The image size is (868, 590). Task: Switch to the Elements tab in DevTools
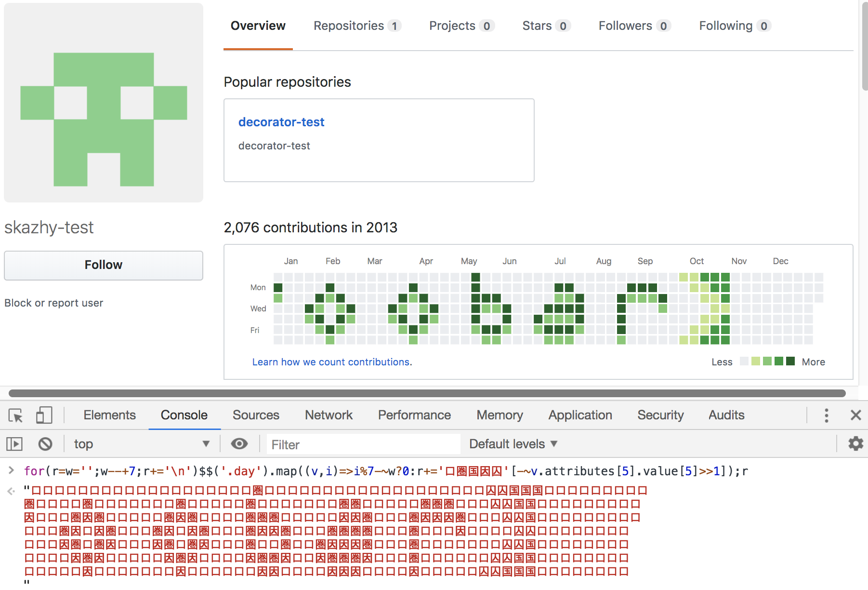pyautogui.click(x=109, y=416)
